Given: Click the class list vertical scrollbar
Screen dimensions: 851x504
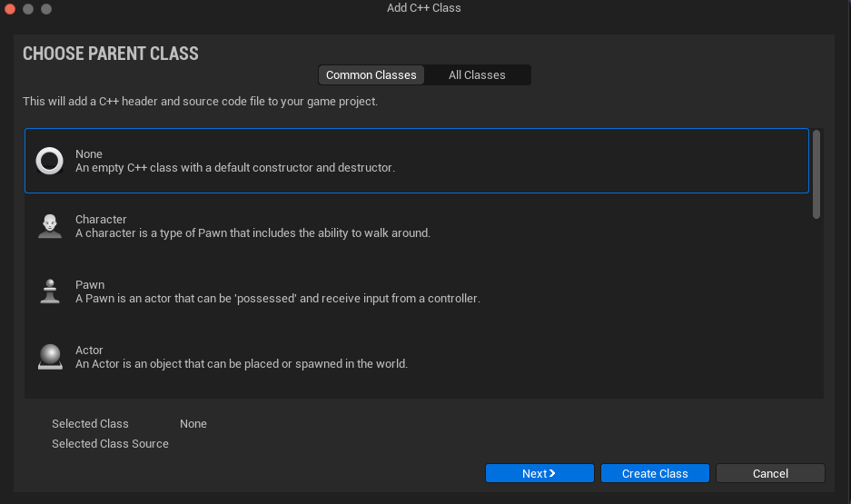Looking at the screenshot, I should 816,174.
